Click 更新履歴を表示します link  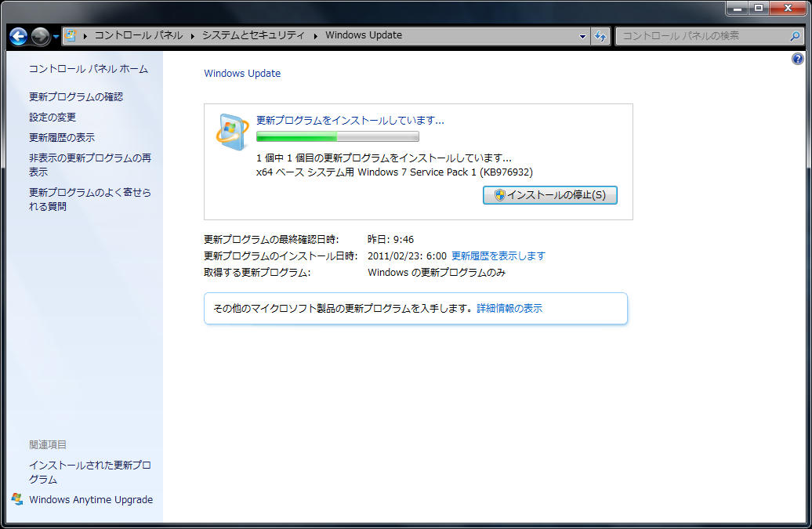pyautogui.click(x=498, y=256)
